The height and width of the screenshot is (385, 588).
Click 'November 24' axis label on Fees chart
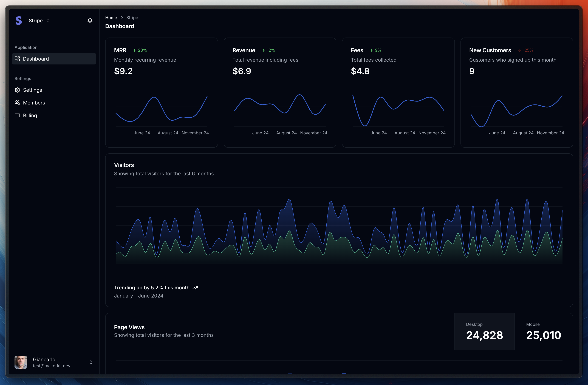432,133
